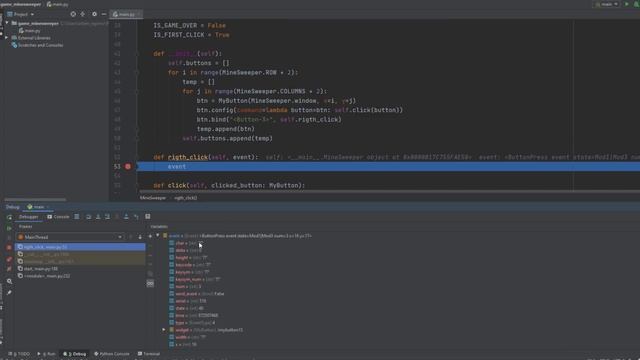Toggle Mute Breakpoints in debug sidebar
The height and width of the screenshot is (360, 640).
tap(9, 269)
